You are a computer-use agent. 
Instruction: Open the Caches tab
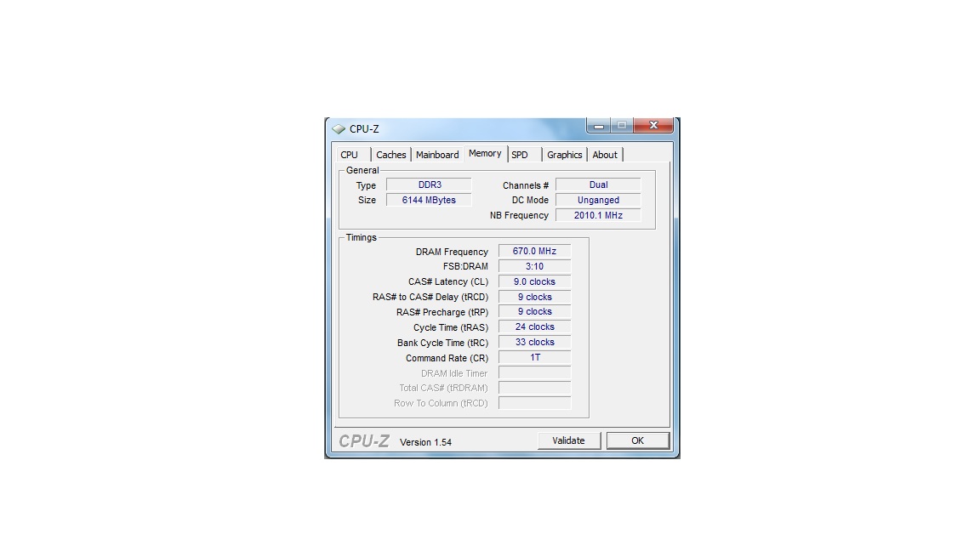[x=391, y=155]
